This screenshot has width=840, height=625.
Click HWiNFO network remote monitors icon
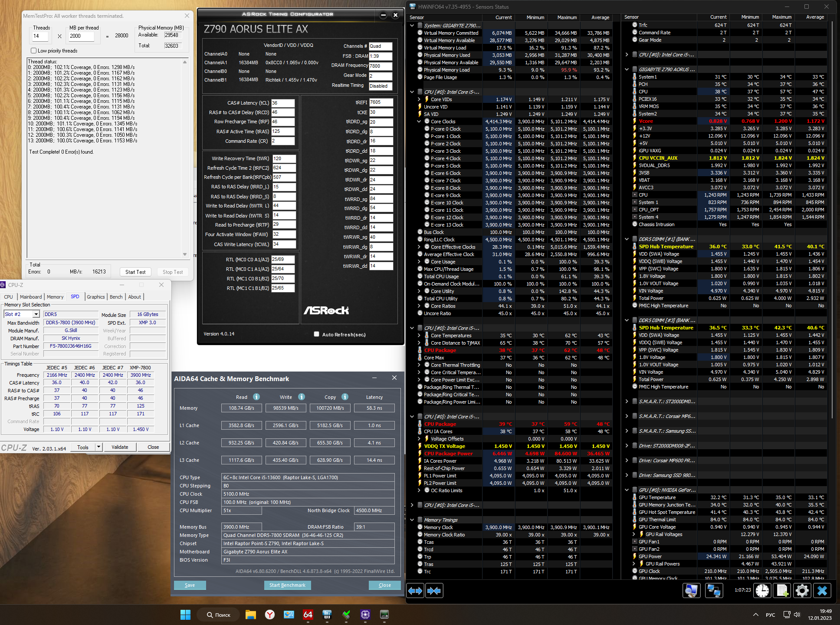pos(714,591)
